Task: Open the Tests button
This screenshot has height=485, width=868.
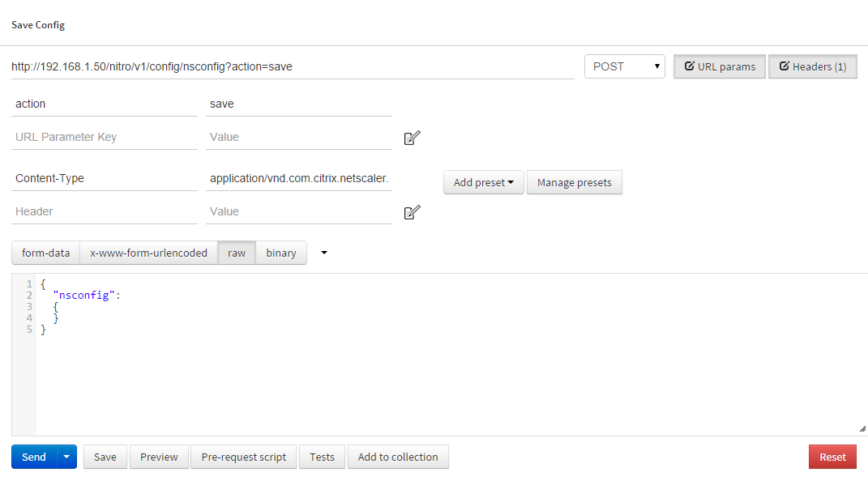Action: (x=322, y=457)
